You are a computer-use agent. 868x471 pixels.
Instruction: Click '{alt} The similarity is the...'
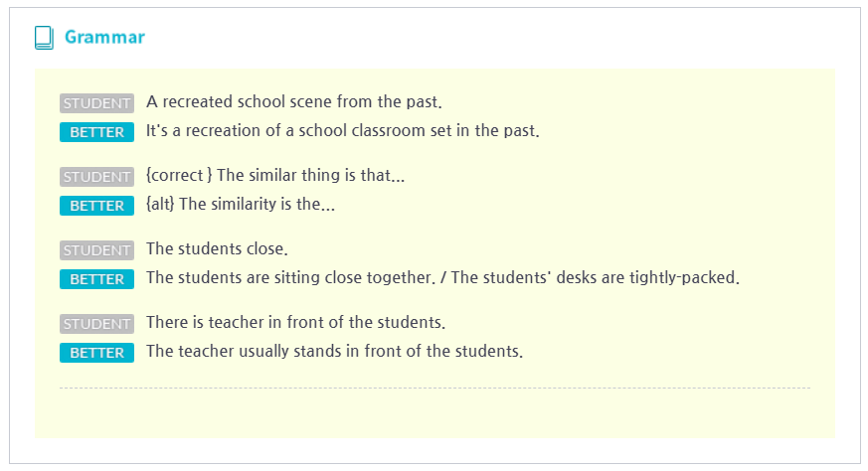tap(241, 205)
